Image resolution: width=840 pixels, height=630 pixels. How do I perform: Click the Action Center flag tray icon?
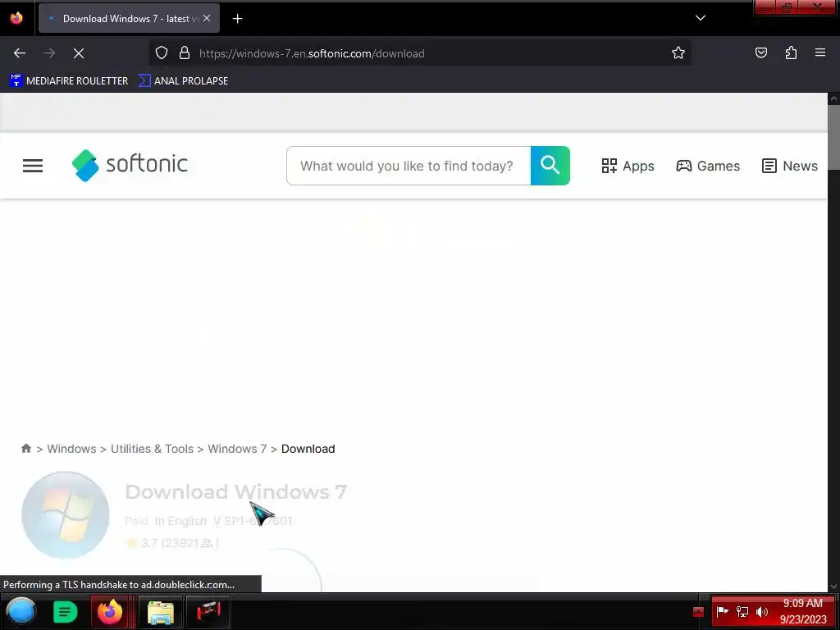coord(722,611)
